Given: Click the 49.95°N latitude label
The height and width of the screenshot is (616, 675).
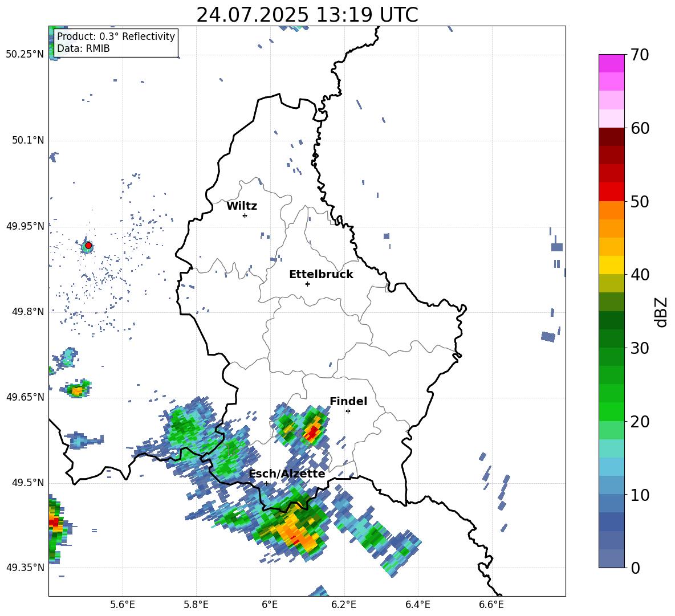Looking at the screenshot, I should click(25, 226).
